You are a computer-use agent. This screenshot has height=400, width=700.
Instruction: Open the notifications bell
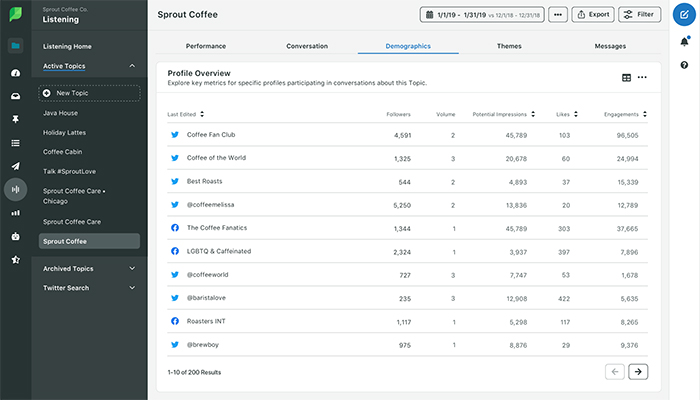pyautogui.click(x=684, y=42)
